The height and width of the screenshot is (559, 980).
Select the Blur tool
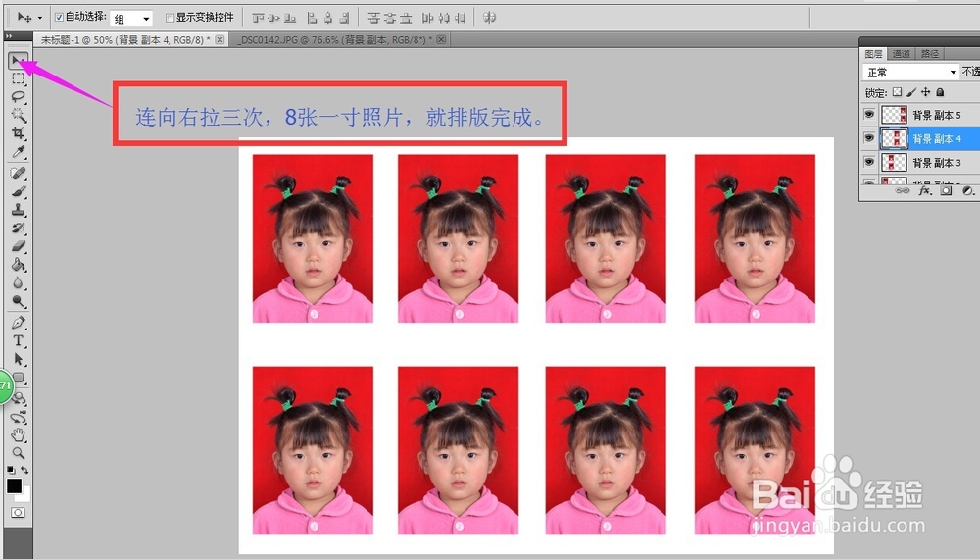[18, 282]
